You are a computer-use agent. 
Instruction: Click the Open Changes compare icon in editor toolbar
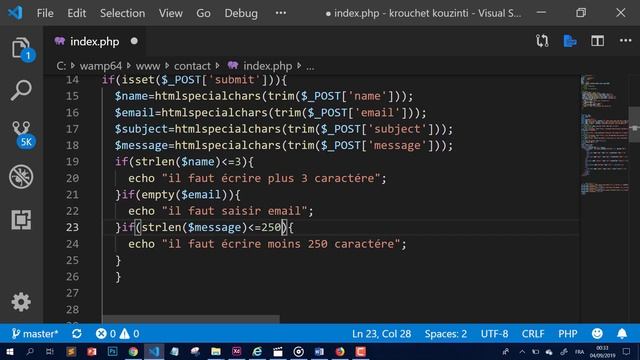click(x=542, y=41)
